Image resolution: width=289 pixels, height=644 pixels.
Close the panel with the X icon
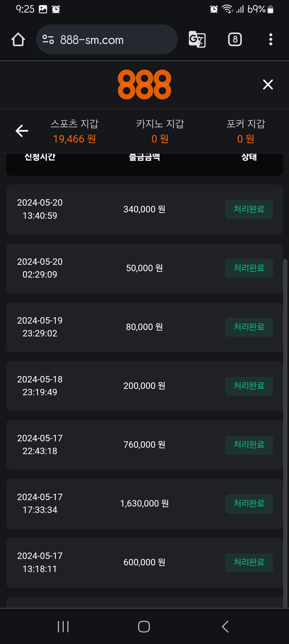click(268, 85)
